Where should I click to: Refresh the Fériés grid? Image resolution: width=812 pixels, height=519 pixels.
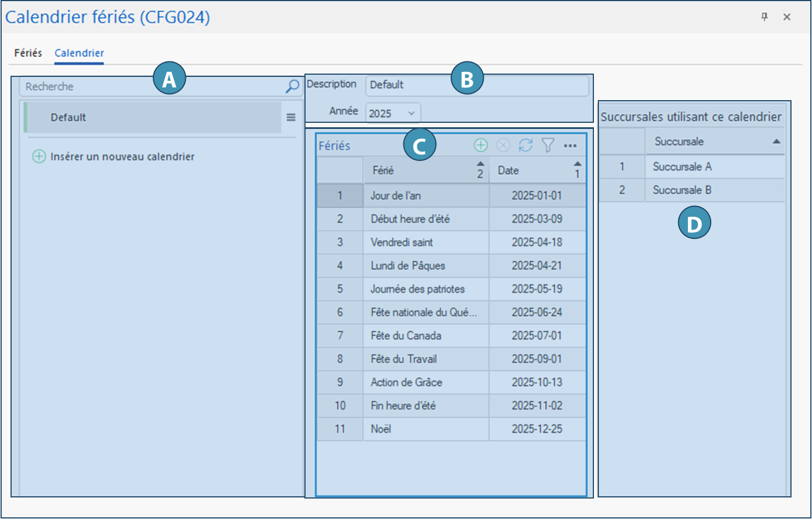point(525,145)
